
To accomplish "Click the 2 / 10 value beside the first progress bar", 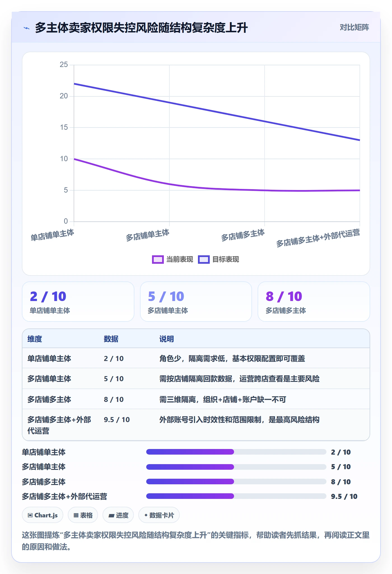I will 341,452.
